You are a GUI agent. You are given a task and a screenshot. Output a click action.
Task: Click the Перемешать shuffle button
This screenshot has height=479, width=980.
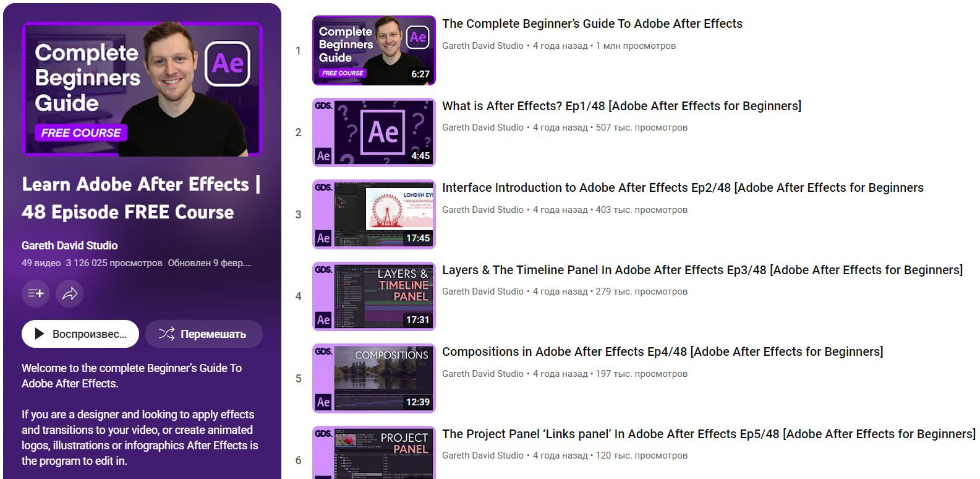204,334
